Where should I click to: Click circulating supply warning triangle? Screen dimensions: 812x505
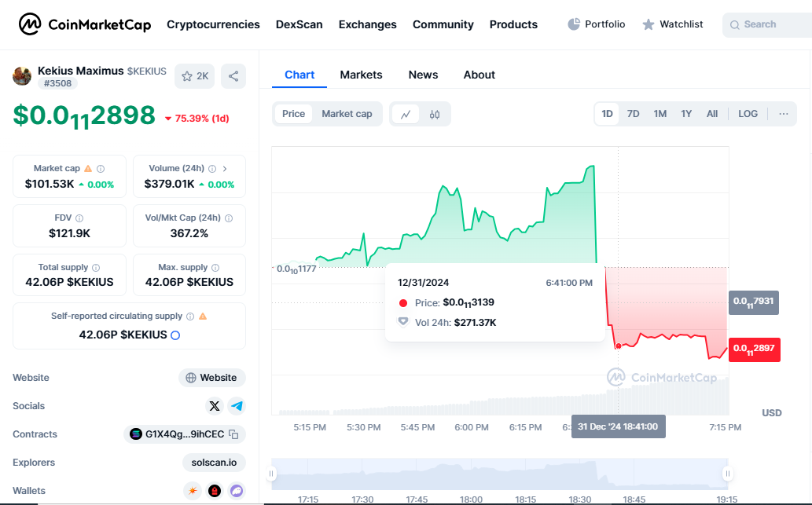(203, 317)
